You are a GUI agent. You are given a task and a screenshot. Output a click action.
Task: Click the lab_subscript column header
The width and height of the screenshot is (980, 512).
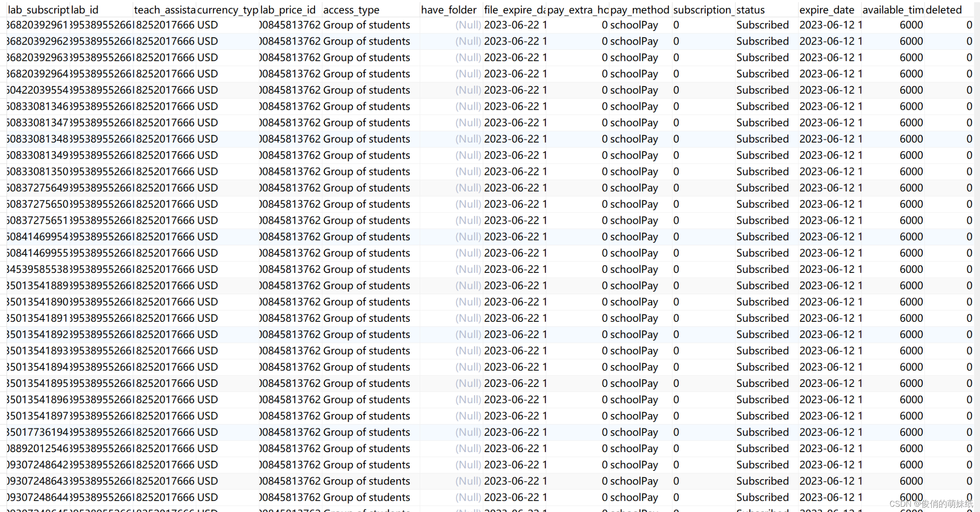pyautogui.click(x=38, y=10)
